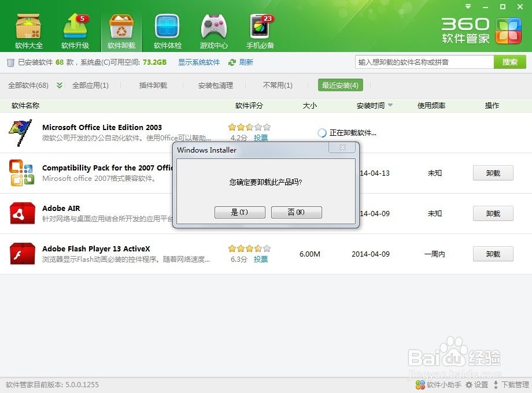Switch to 不常用(1) tab
Viewport: 532px width, 393px height.
tap(278, 86)
